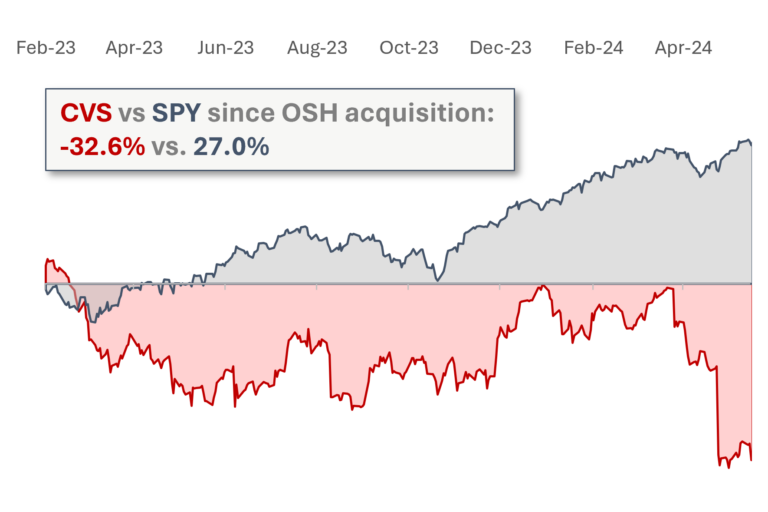Image resolution: width=768 pixels, height=512 pixels.
Task: Click the Oct-23 axis label
Action: (x=409, y=48)
